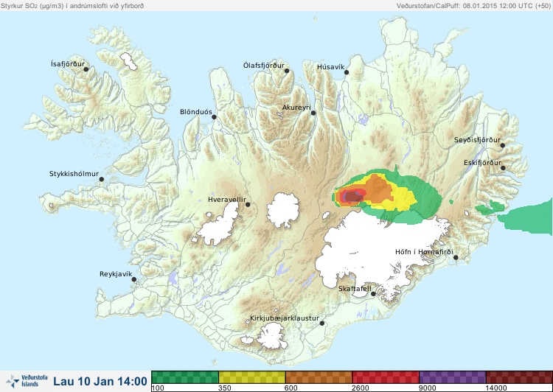Click the Ólafsfjörður marker dot
553x392 pixels.
point(287,71)
